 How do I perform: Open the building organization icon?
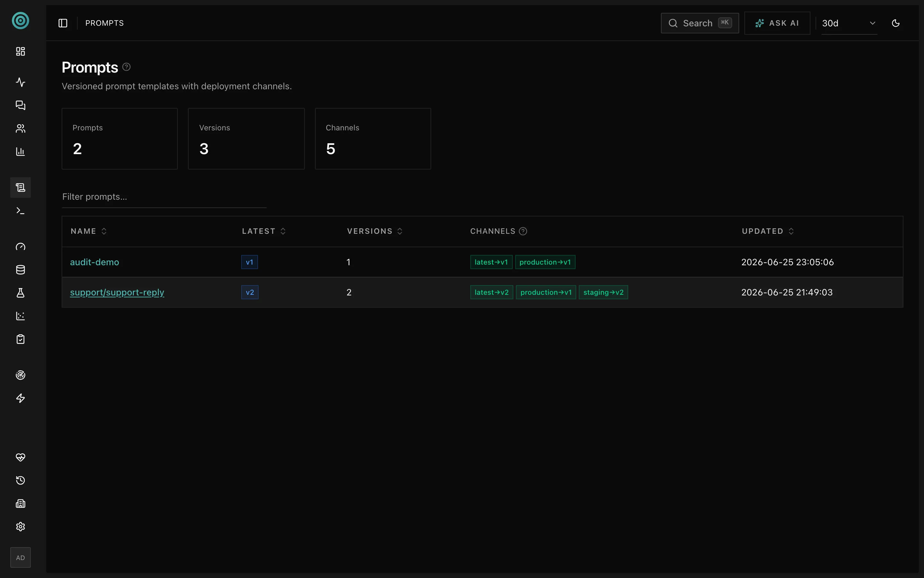coord(20,504)
